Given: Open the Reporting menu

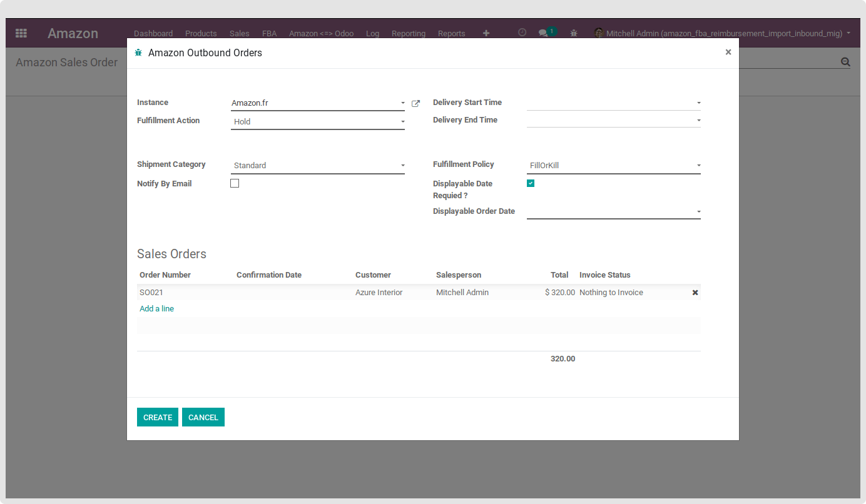Looking at the screenshot, I should coord(408,34).
